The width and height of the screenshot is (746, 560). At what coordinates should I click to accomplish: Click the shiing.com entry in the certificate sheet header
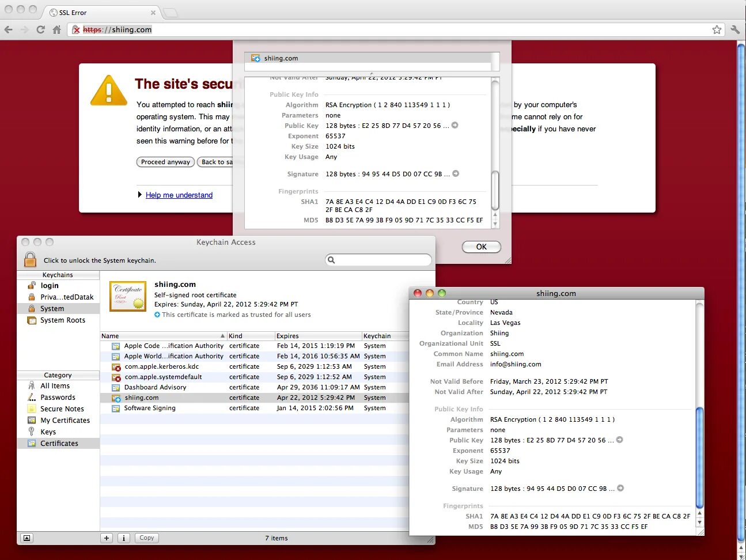click(x=368, y=58)
